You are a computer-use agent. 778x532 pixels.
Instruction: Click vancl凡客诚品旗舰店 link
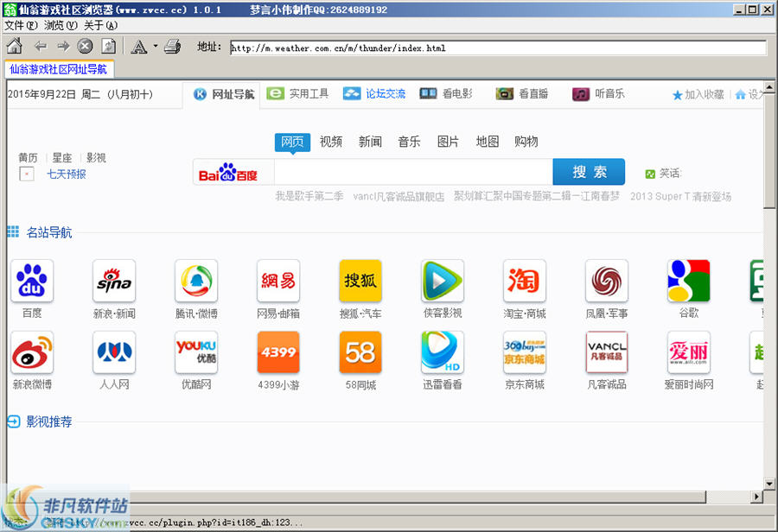[399, 196]
